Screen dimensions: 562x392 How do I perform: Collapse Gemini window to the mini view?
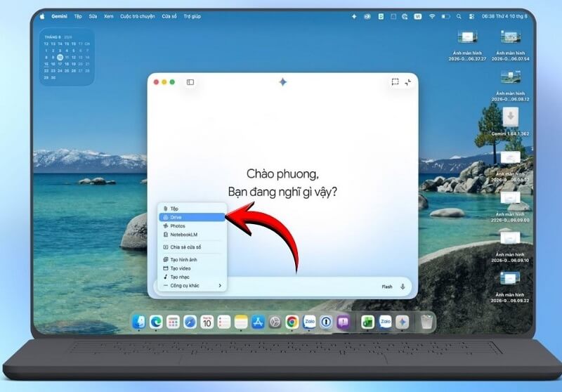point(408,82)
